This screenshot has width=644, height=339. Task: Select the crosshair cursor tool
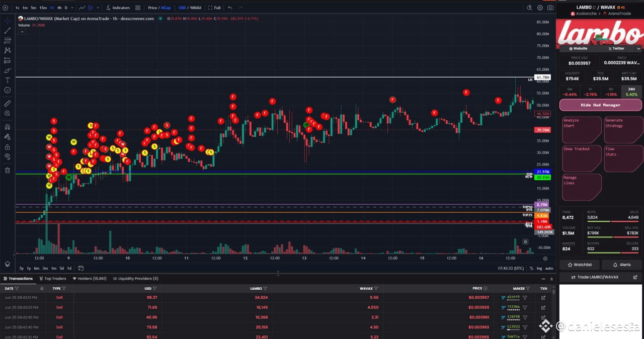coord(7,21)
